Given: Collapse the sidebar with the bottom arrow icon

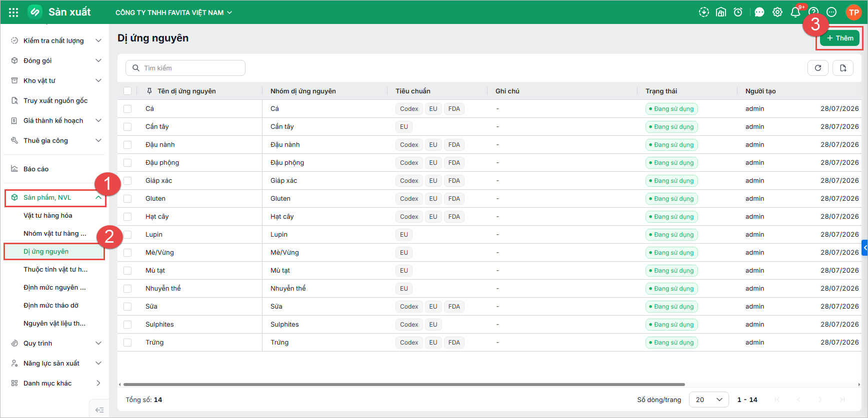Looking at the screenshot, I should tap(99, 410).
